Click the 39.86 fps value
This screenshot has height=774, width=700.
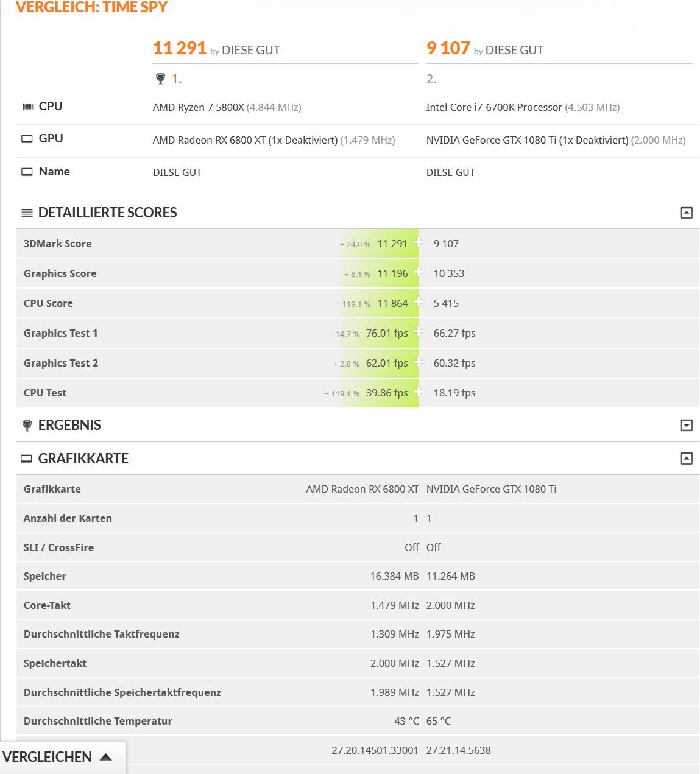click(x=387, y=393)
